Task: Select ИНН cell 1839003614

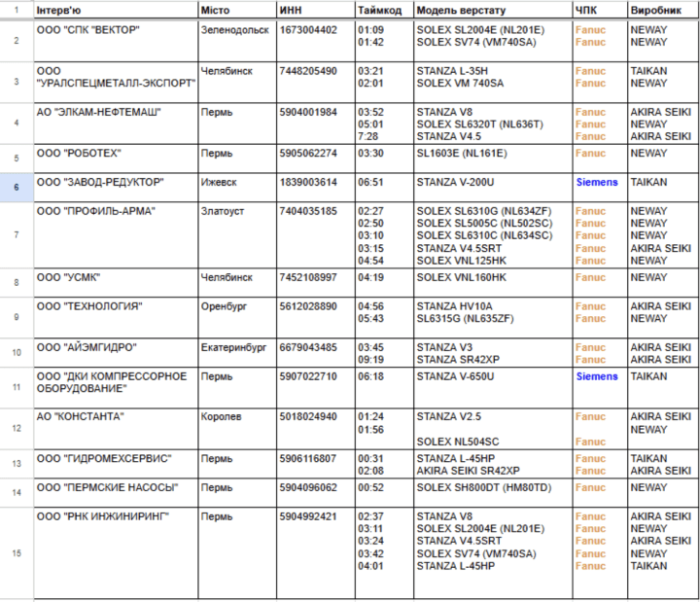Action: tap(316, 187)
